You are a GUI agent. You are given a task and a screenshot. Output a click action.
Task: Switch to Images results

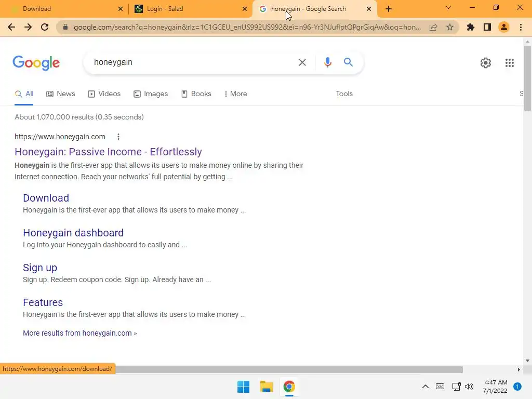[151, 94]
